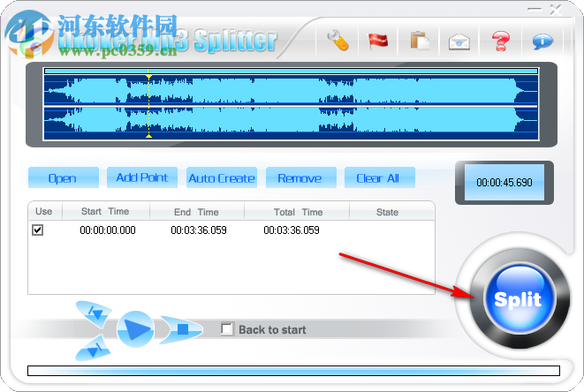Image resolution: width=584 pixels, height=392 pixels.
Task: Play the audio with the play button
Action: point(135,329)
